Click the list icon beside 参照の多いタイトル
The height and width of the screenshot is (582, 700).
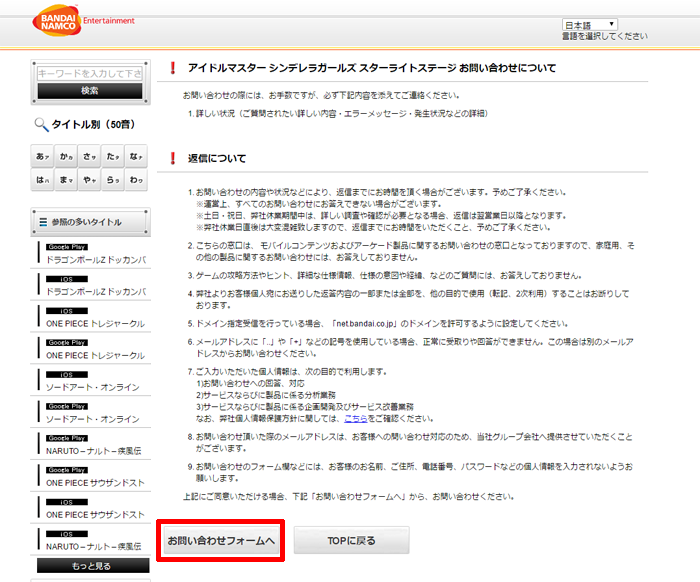point(43,222)
